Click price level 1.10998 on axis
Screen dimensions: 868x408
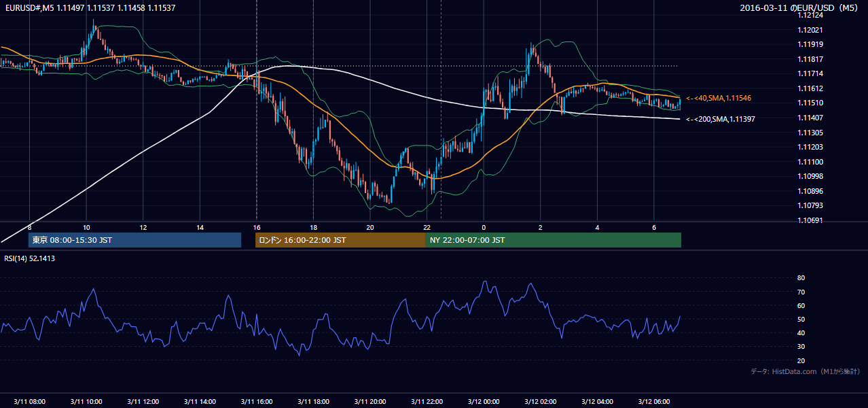tap(810, 177)
